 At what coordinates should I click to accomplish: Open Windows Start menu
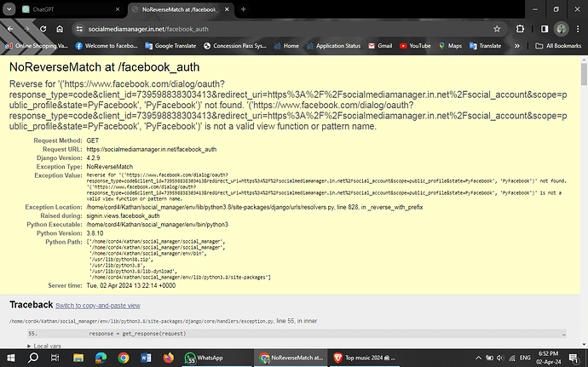coord(10,358)
